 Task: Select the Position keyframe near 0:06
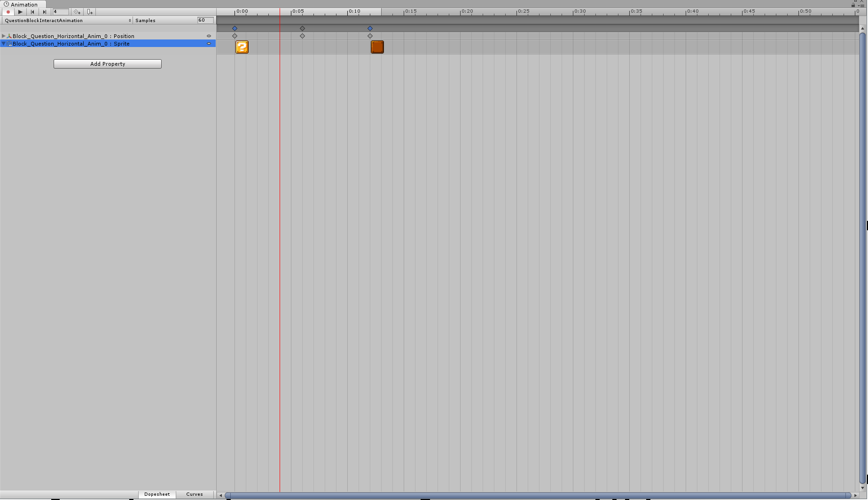point(302,36)
